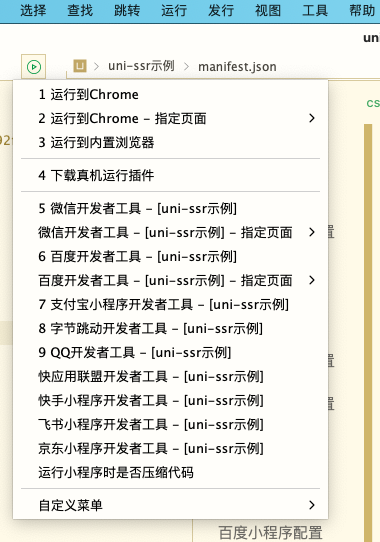The height and width of the screenshot is (542, 380).
Task: Click the project icon in the breadcrumb
Action: pos(80,66)
